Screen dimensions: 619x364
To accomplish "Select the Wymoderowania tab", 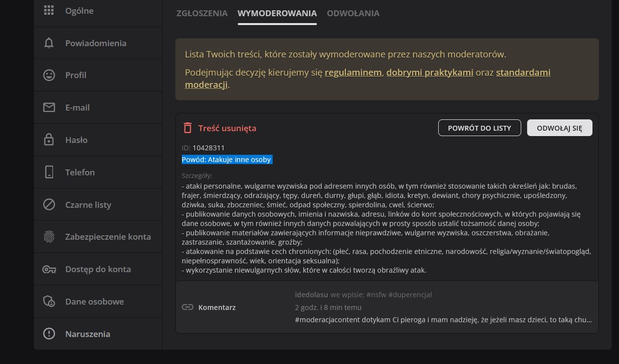I will 277,13.
